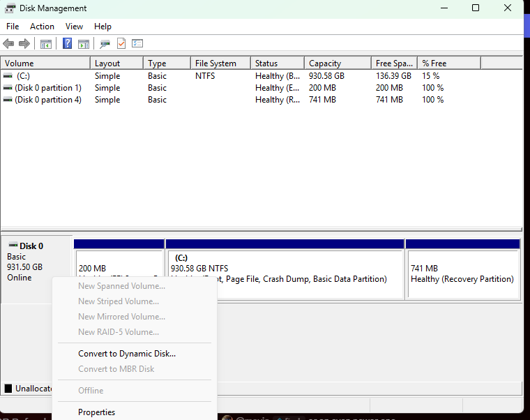530x420 pixels.
Task: Toggle the Show/Hide Action Pane icon
Action: pyautogui.click(x=84, y=44)
